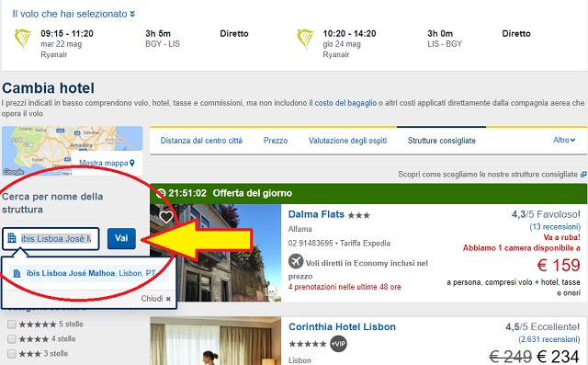
Task: Click the € 159 price for Dalma Flats
Action: [x=559, y=265]
